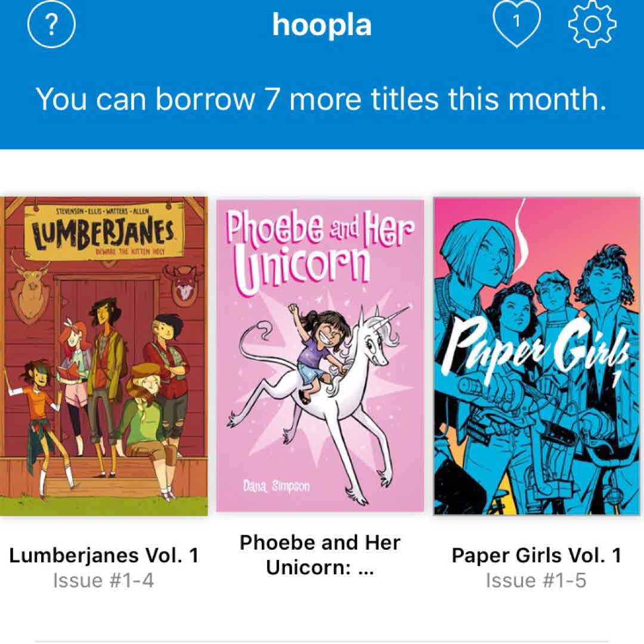The height and width of the screenshot is (644, 644).
Task: Open the Lumberjanes cover thumbnail
Action: [x=104, y=356]
